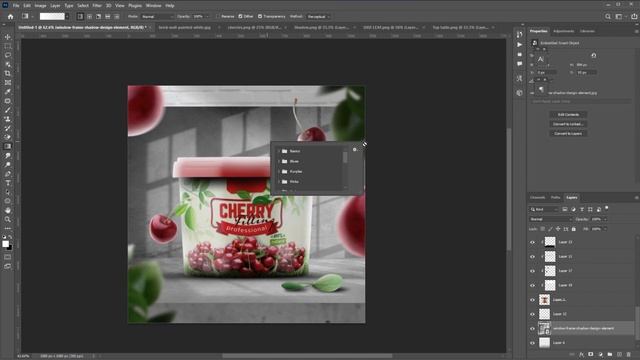Image resolution: width=640 pixels, height=360 pixels.
Task: Select the Eraser tool
Action: [x=8, y=137]
